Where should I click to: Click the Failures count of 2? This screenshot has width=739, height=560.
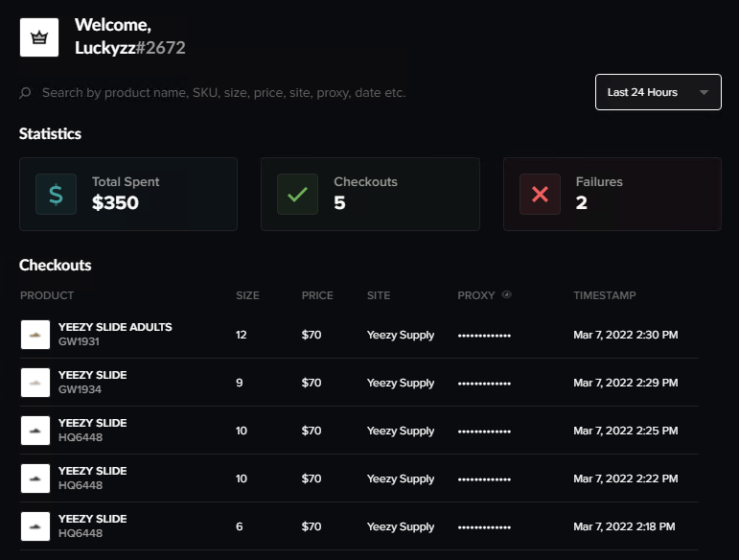click(581, 202)
